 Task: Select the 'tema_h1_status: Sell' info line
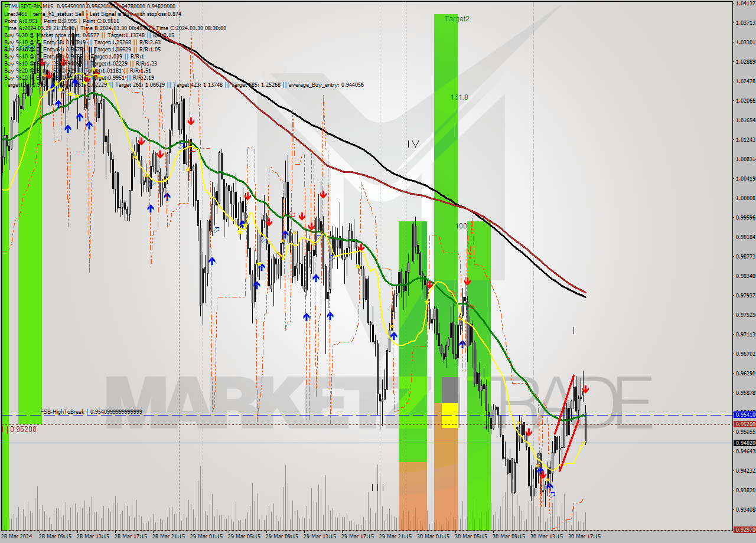tap(58, 14)
